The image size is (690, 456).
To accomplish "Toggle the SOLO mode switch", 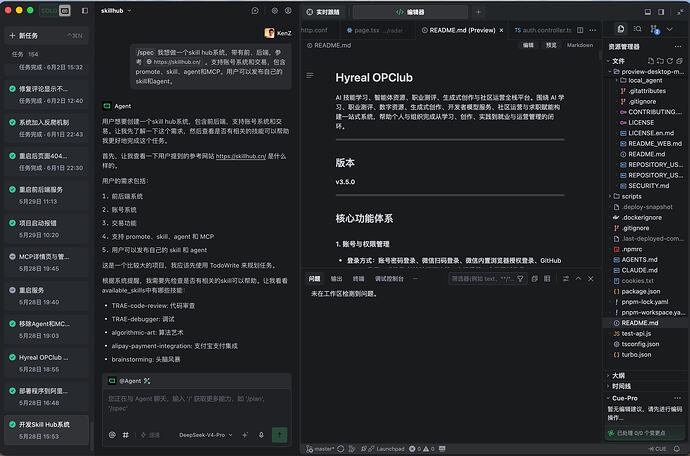I will click(55, 11).
